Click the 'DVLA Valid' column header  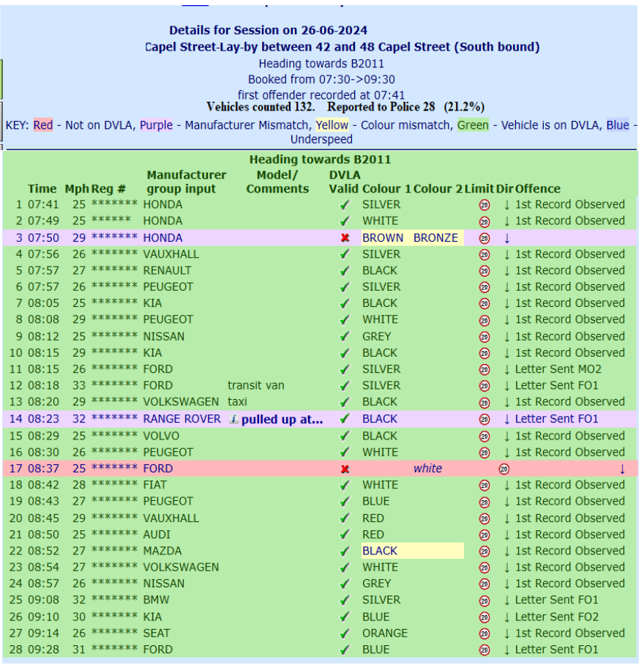pos(344,182)
